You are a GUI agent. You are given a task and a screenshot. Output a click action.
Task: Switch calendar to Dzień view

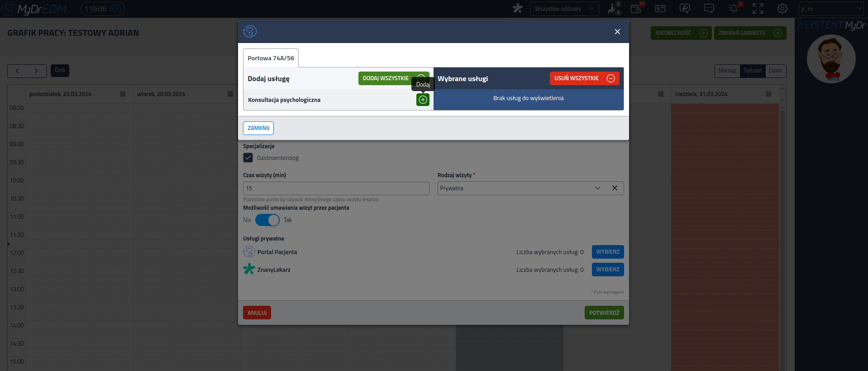point(775,71)
